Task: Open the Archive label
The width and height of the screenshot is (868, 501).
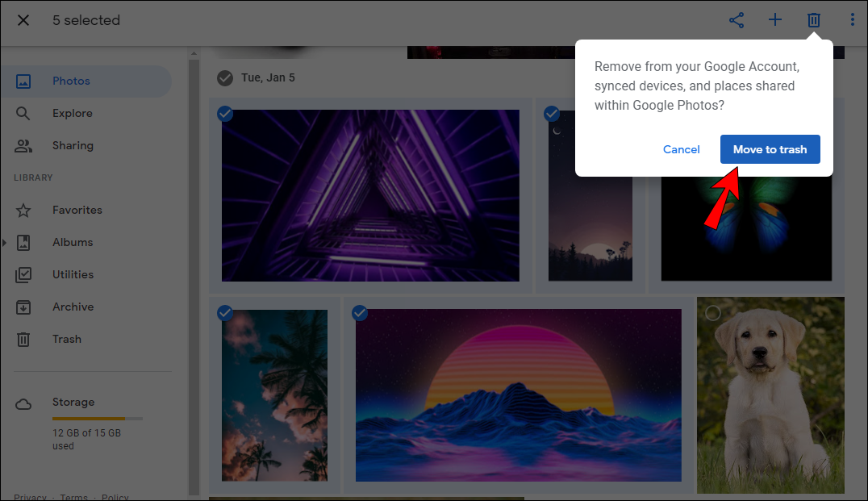Action: pos(73,307)
